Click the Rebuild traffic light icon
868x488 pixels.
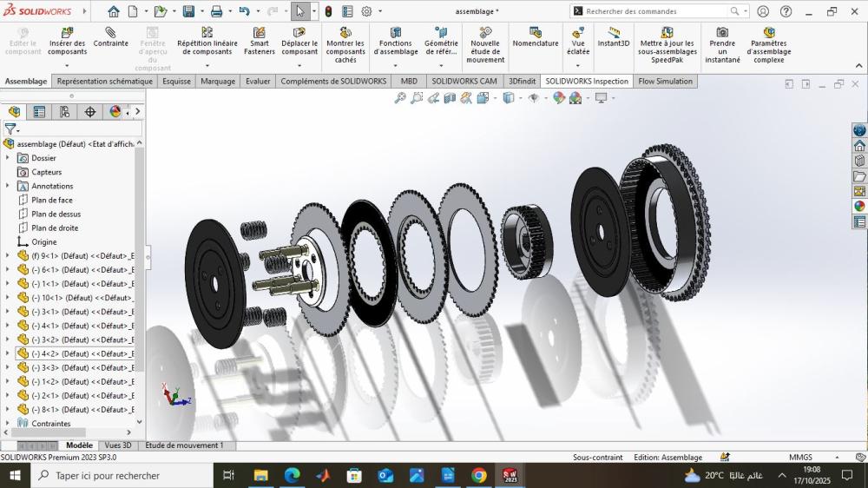click(328, 11)
